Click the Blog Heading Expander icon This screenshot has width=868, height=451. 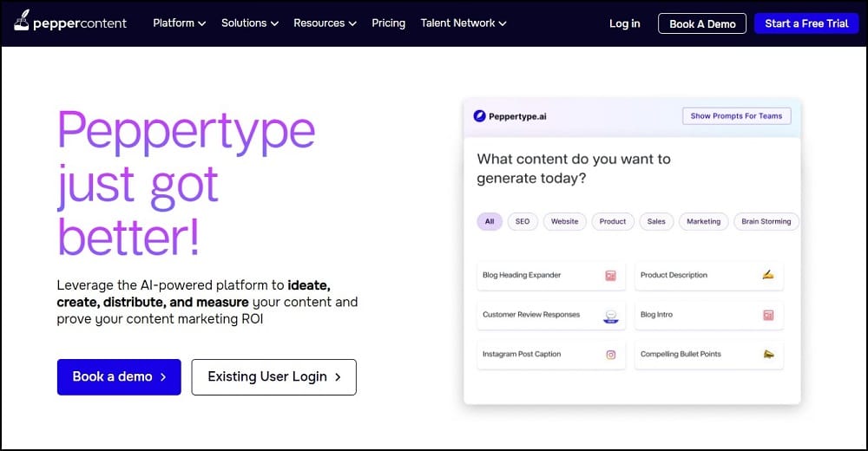click(610, 276)
